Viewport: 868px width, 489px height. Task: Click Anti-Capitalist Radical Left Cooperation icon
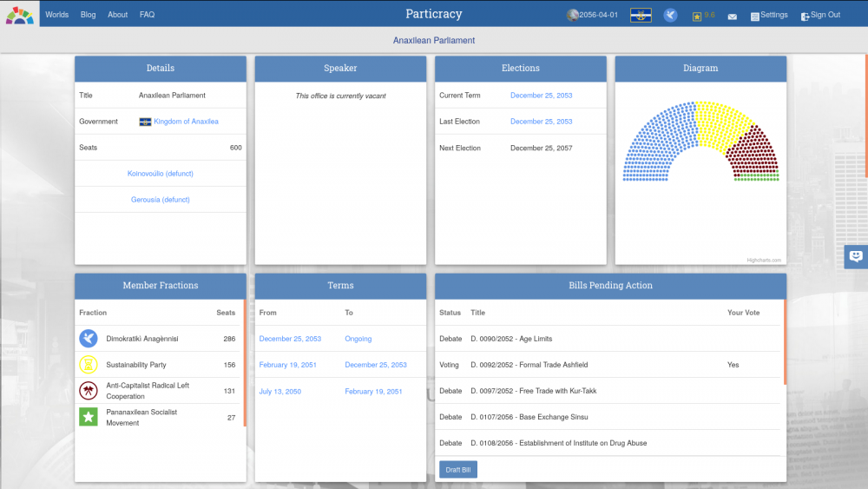[88, 391]
